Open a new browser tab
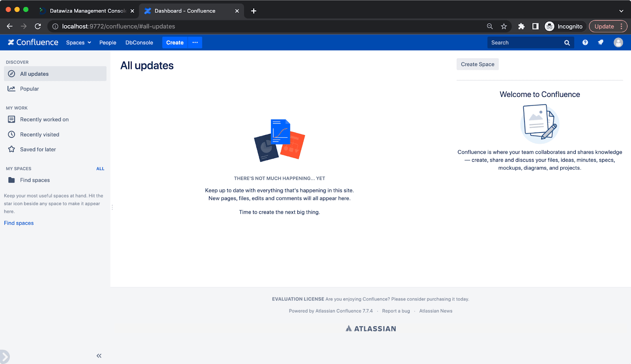This screenshot has height=364, width=631. tap(254, 11)
